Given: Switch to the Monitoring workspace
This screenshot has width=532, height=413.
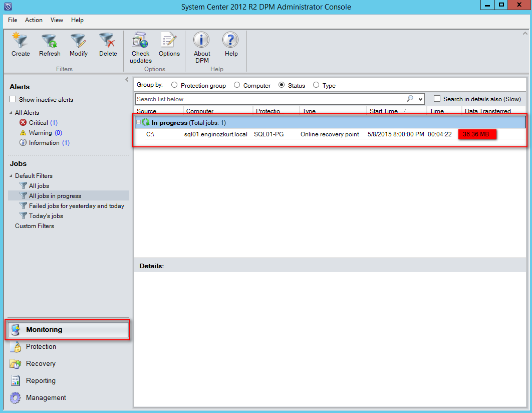Looking at the screenshot, I should pos(68,329).
